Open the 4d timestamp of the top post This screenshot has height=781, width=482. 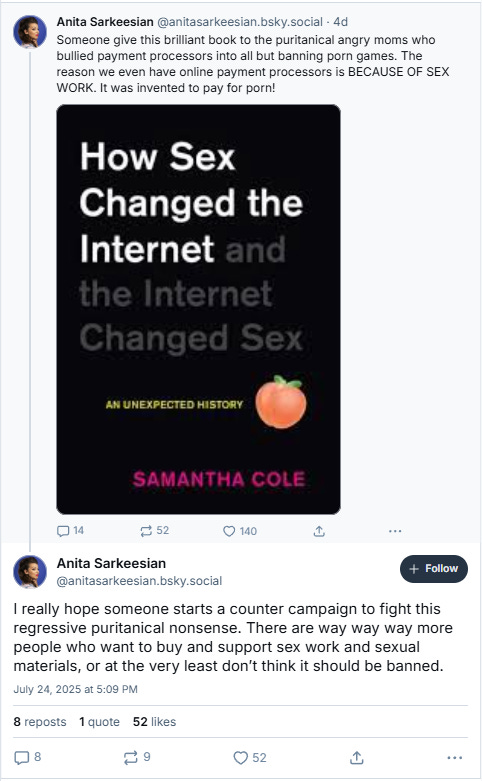341,22
